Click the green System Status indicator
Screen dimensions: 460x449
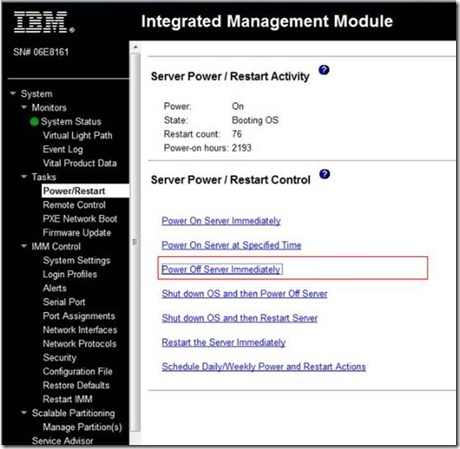34,122
